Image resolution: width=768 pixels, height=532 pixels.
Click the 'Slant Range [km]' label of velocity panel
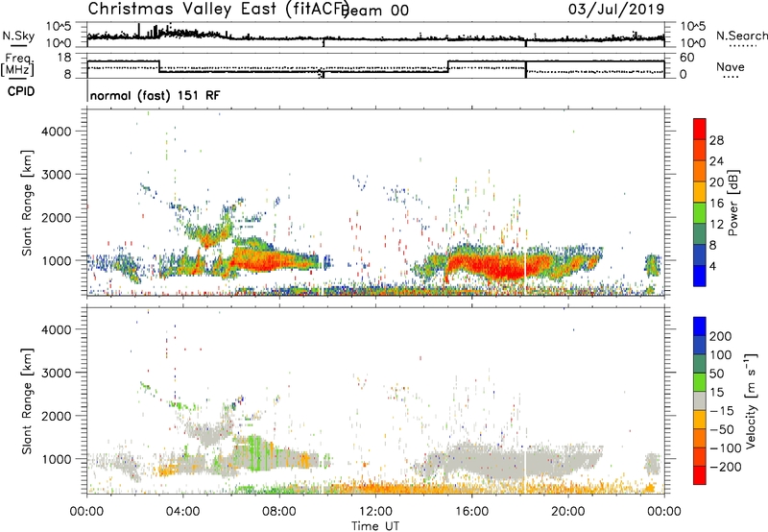pos(27,400)
